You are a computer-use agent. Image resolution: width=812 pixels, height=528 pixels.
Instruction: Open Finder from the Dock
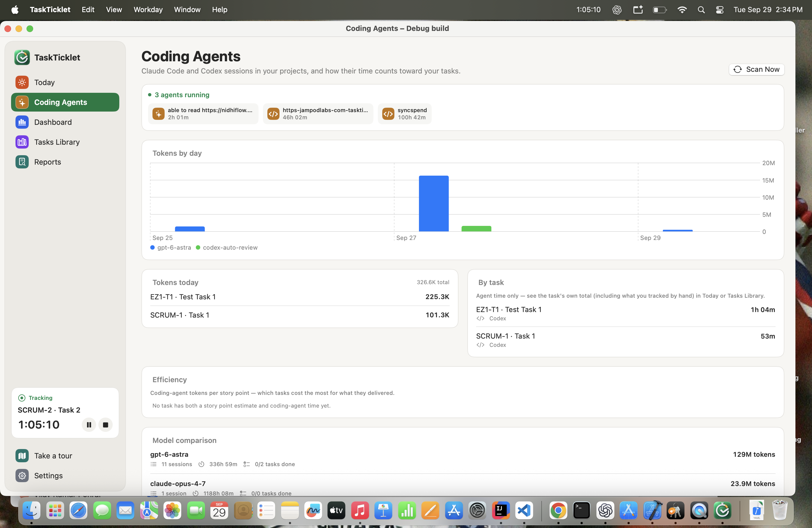(x=31, y=510)
